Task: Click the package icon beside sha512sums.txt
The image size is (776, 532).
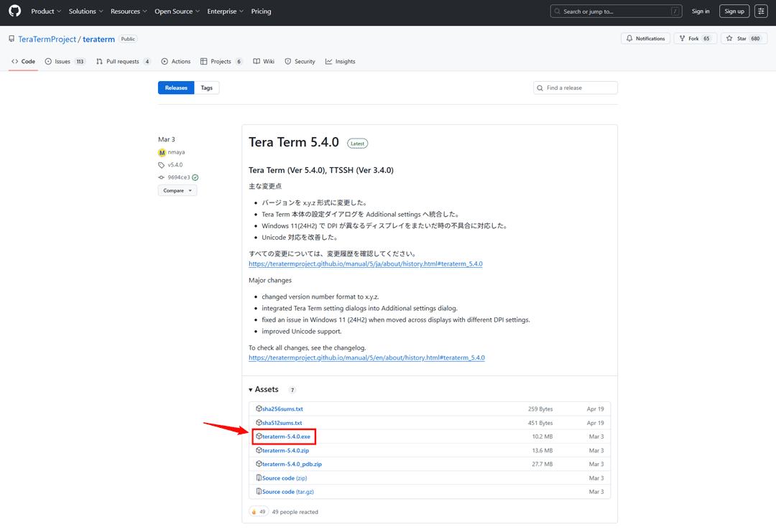Action: pos(259,422)
